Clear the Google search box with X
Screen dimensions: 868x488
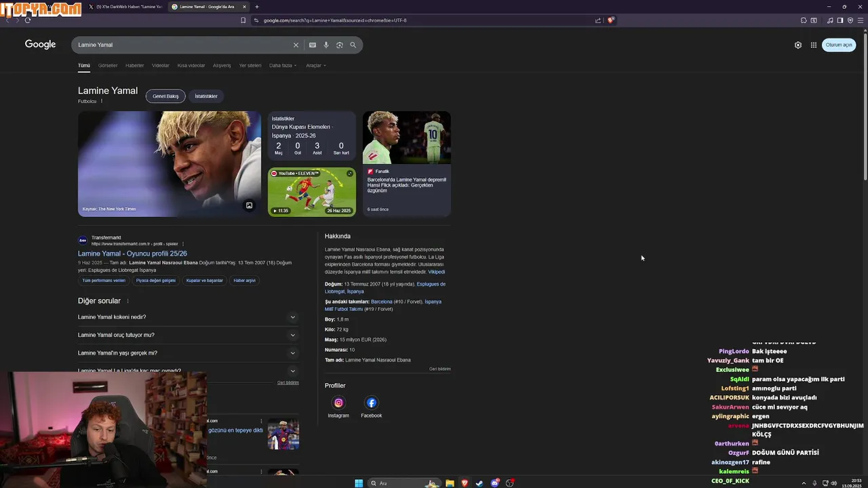pos(296,45)
